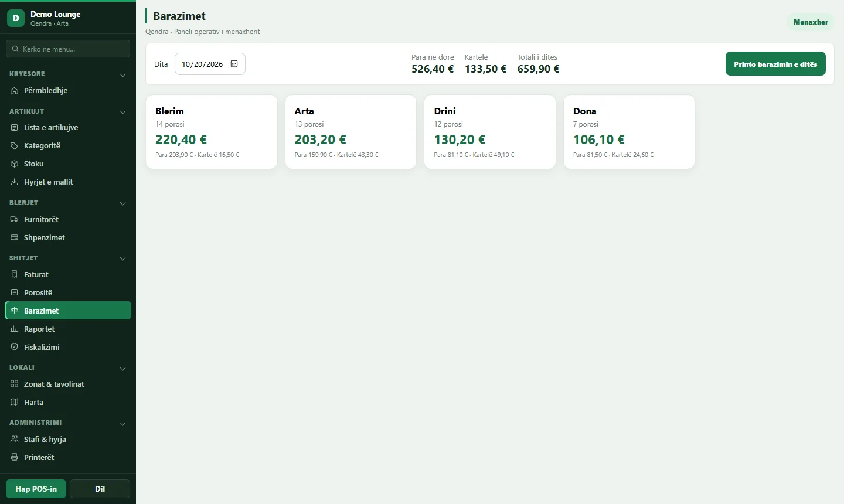Click the Dita date input field

[210, 64]
